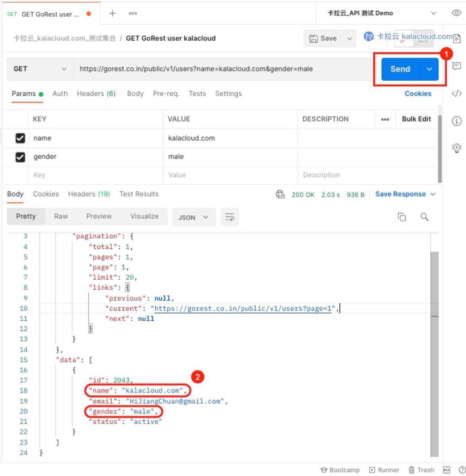Open the request info icon
Image resolution: width=466 pixels, height=476 pixels.
[456, 121]
